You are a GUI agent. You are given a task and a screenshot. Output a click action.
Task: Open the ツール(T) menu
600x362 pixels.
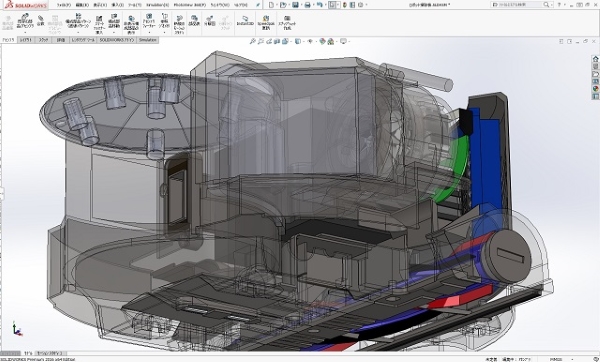coord(135,5)
